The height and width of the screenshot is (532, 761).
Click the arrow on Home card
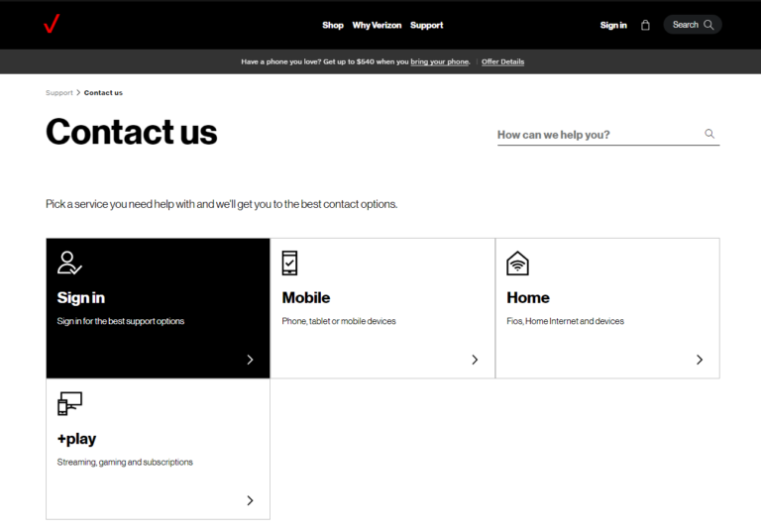(x=700, y=360)
